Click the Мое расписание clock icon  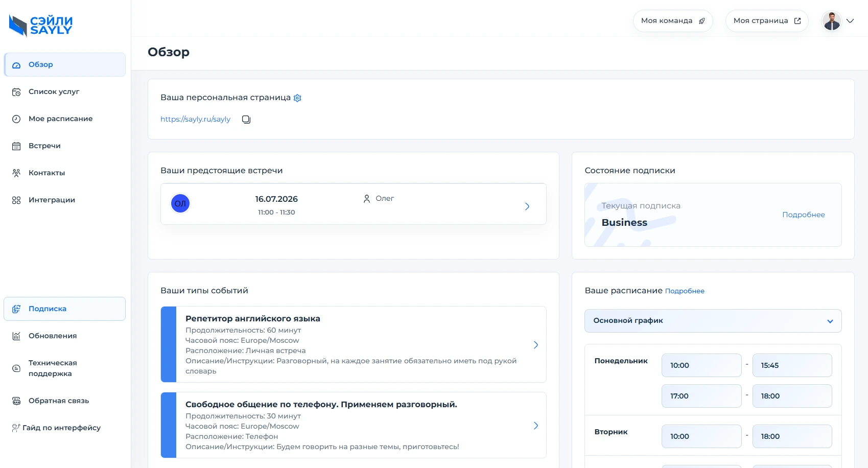pyautogui.click(x=16, y=119)
